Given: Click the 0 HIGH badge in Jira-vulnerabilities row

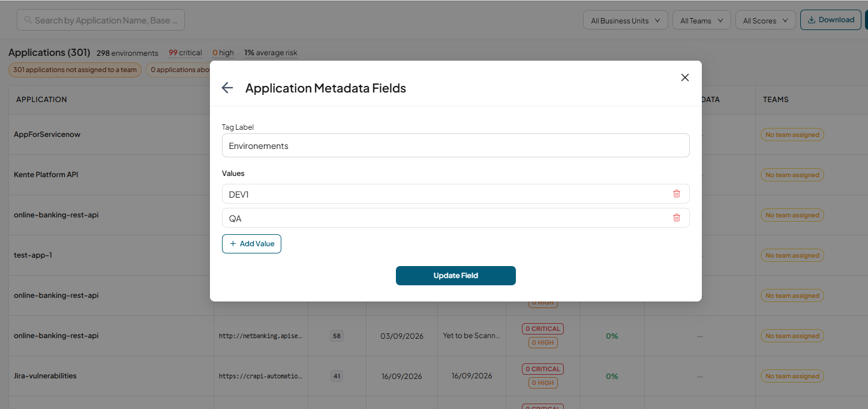Looking at the screenshot, I should pyautogui.click(x=543, y=383).
